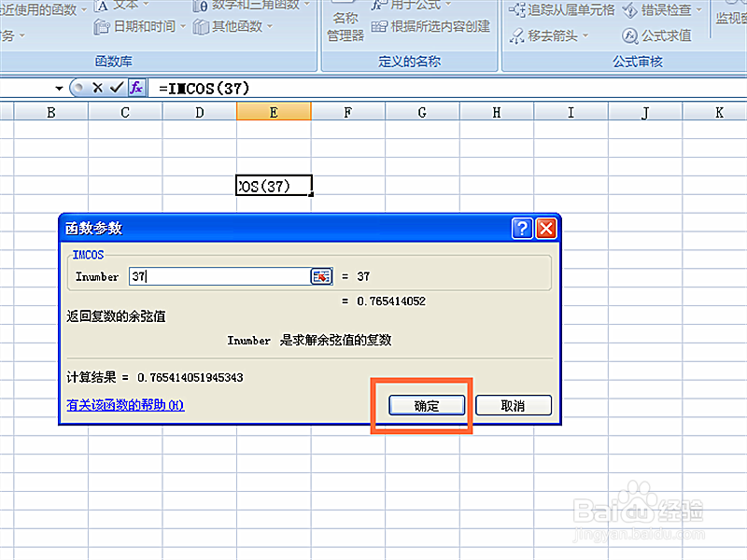Click the 其他函数 book icon
Image resolution: width=747 pixels, height=560 pixels.
(201, 27)
